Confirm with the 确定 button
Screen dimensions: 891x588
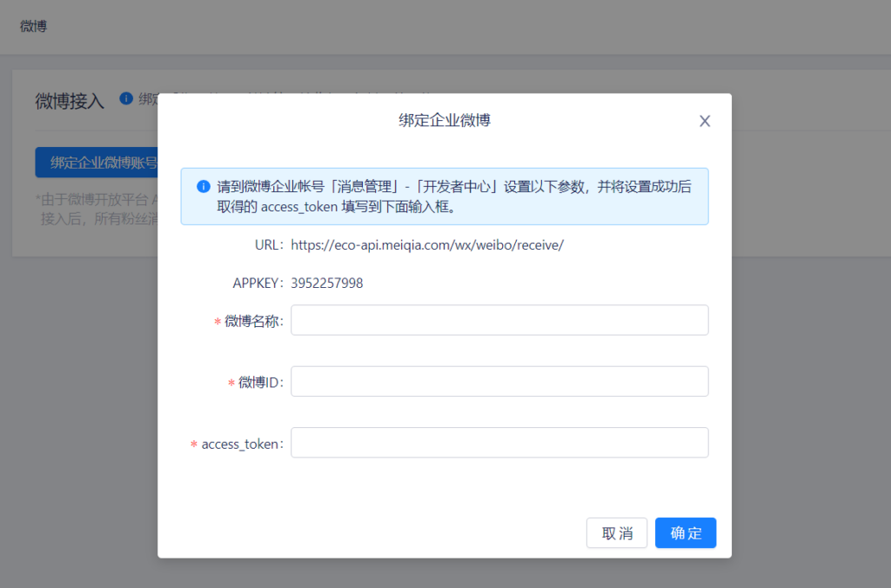[686, 533]
